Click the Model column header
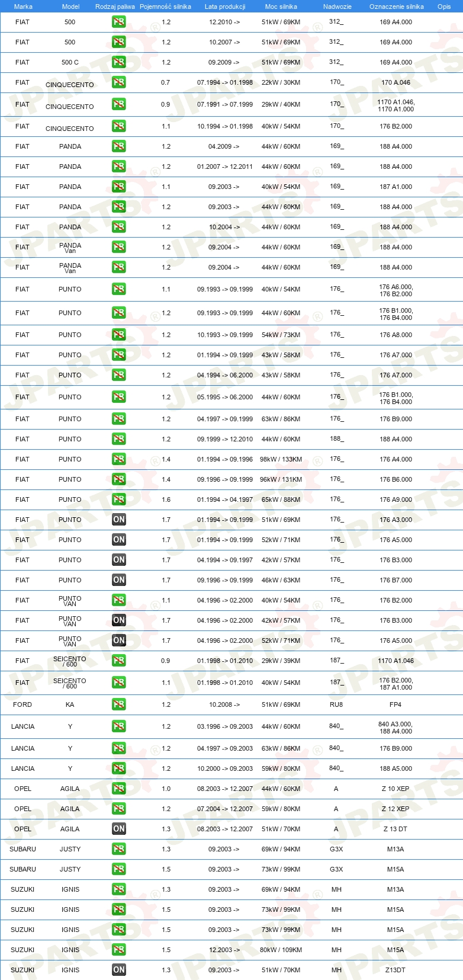Image resolution: width=463 pixels, height=980 pixels. (71, 7)
